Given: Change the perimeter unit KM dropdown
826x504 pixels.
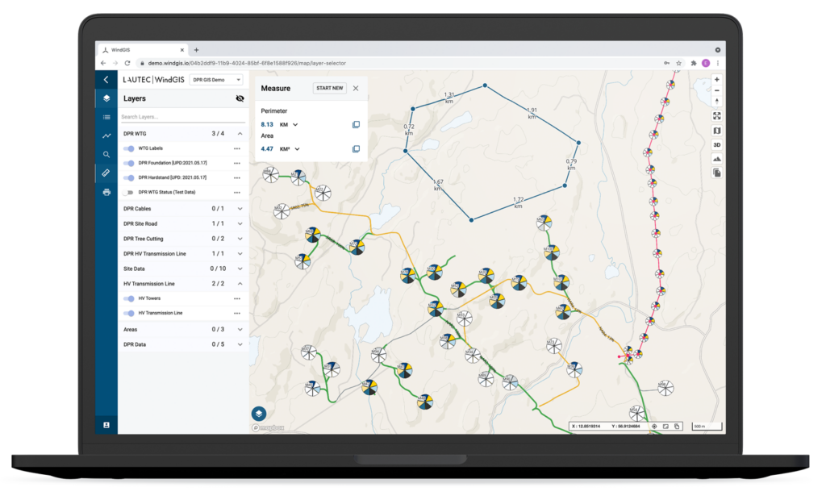Looking at the screenshot, I should pyautogui.click(x=290, y=125).
